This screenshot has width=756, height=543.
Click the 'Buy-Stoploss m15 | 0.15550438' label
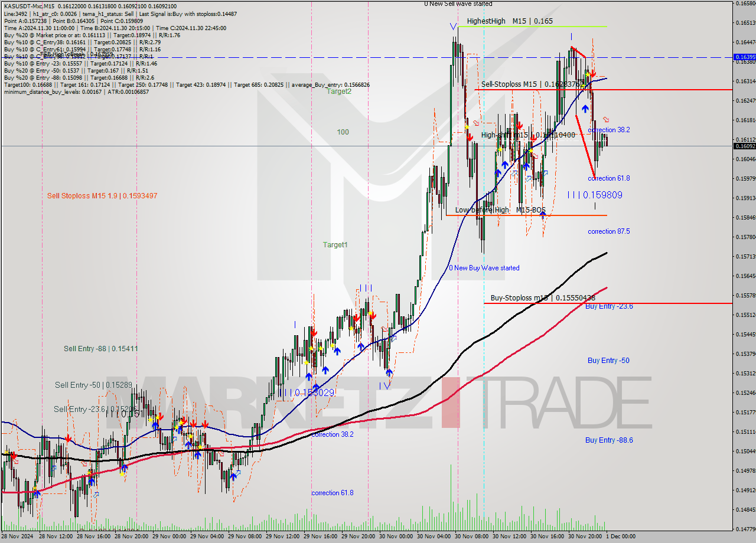click(x=543, y=298)
